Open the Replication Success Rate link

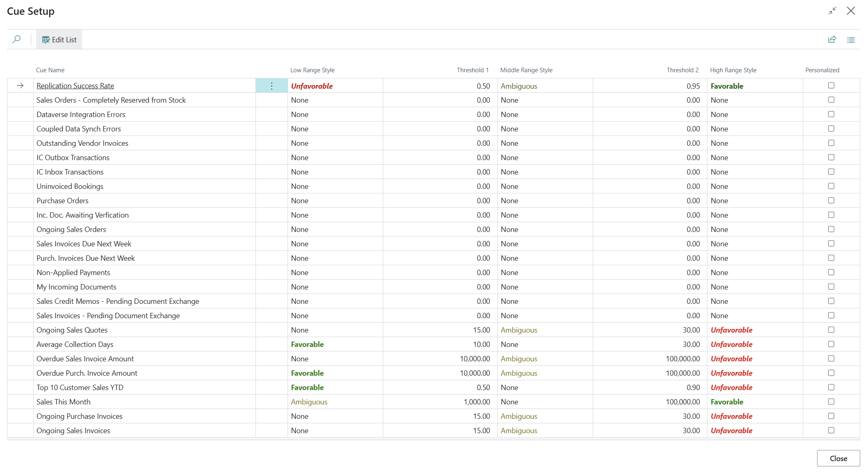pyautogui.click(x=75, y=86)
